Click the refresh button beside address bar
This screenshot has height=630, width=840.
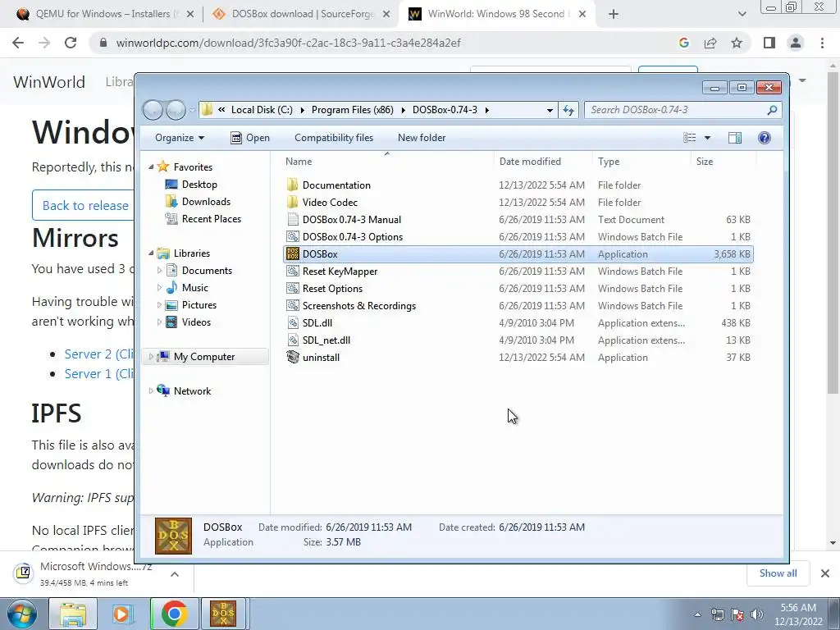click(568, 110)
